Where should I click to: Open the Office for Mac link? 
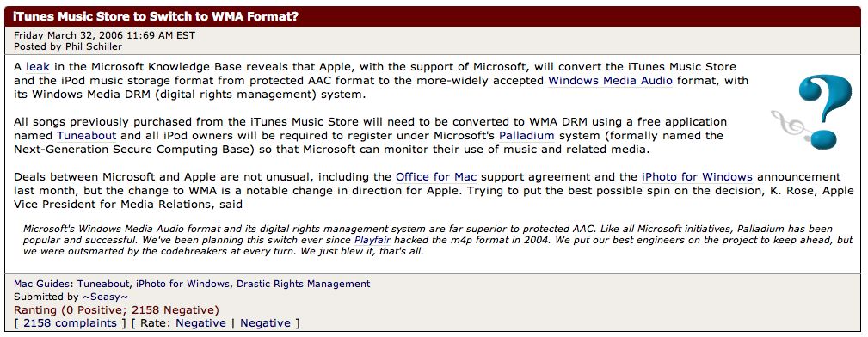point(436,178)
